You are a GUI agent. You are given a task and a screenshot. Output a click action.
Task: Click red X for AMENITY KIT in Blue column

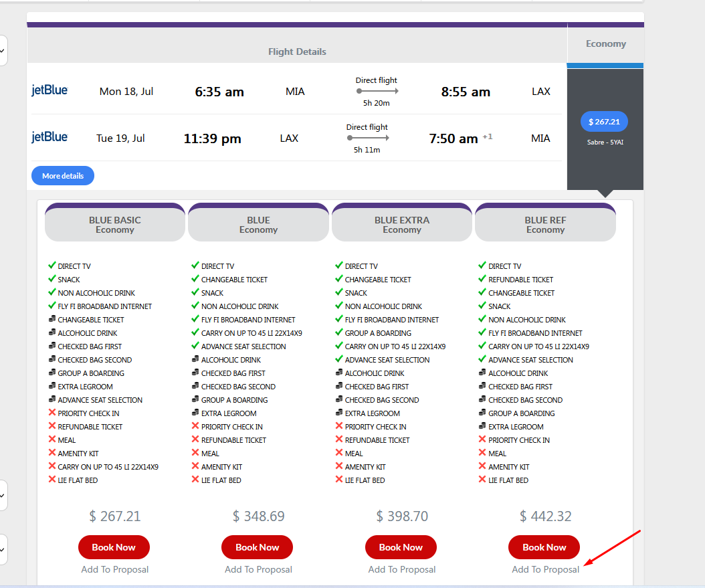(195, 466)
